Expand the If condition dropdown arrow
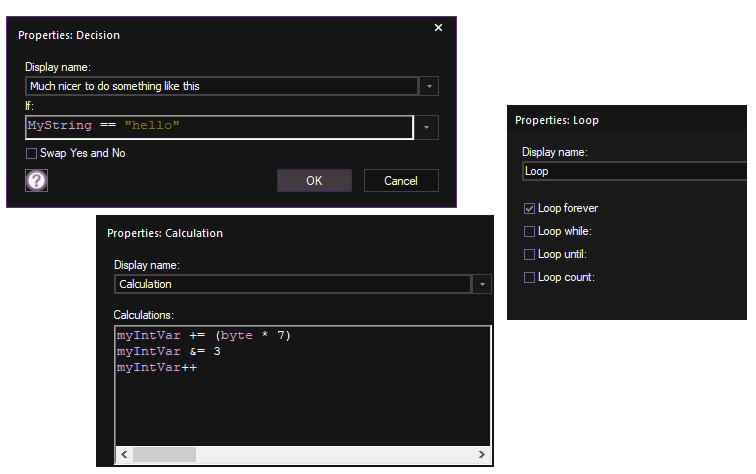Screen dimensions: 756x474 [429, 127]
